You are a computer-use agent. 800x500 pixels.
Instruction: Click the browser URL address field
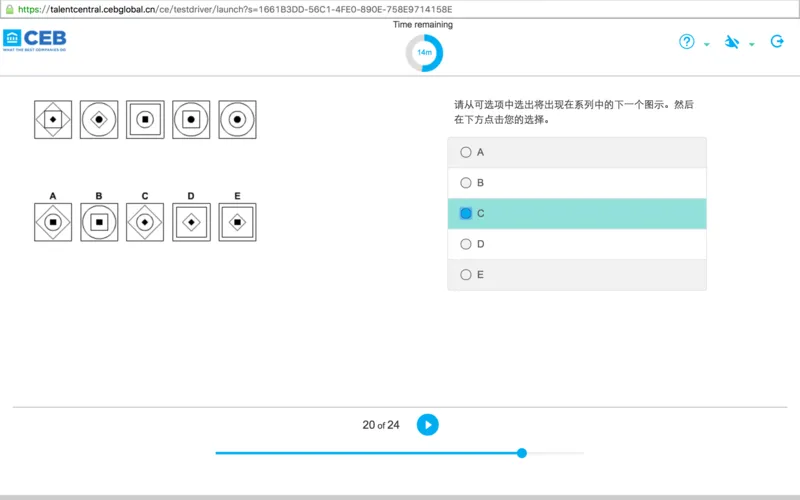click(400, 9)
